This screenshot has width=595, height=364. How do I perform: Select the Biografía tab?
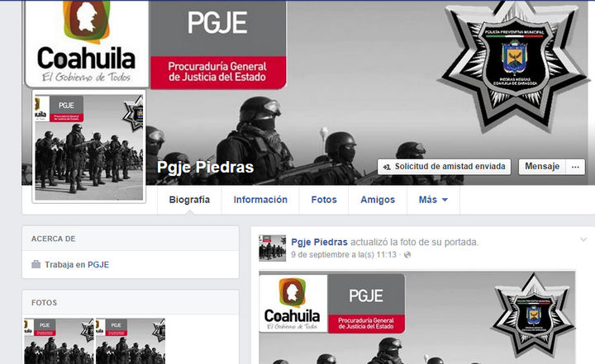pos(189,200)
